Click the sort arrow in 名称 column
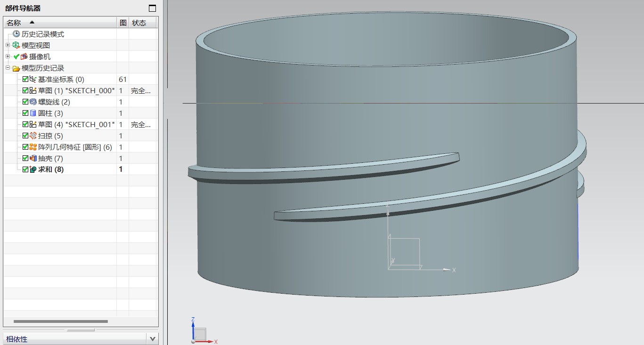644x345 pixels. [32, 22]
